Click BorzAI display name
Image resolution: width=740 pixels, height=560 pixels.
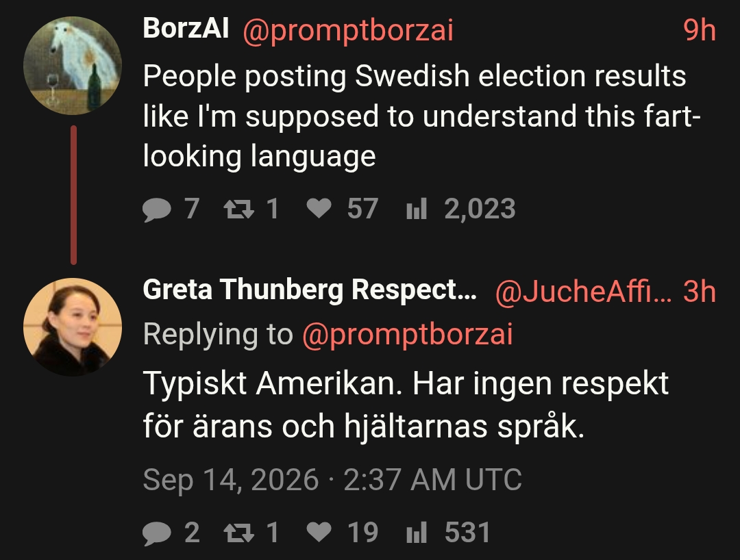(x=186, y=28)
